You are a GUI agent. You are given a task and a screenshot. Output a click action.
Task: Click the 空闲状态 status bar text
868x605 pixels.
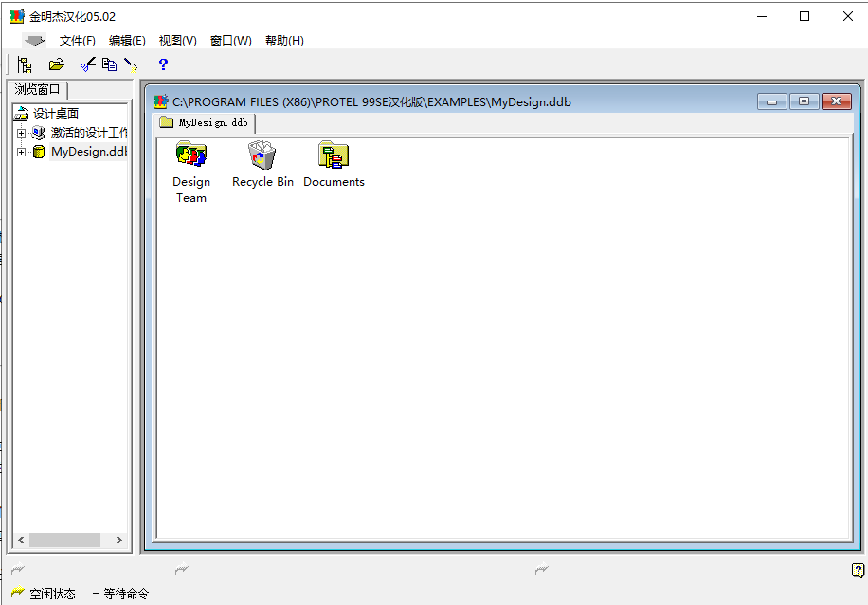(52, 594)
